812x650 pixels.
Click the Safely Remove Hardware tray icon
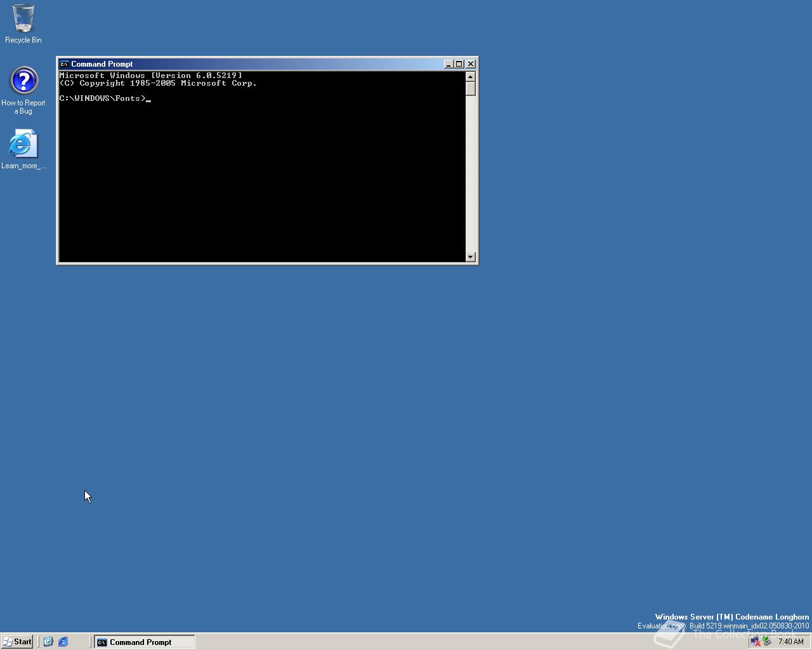(766, 642)
